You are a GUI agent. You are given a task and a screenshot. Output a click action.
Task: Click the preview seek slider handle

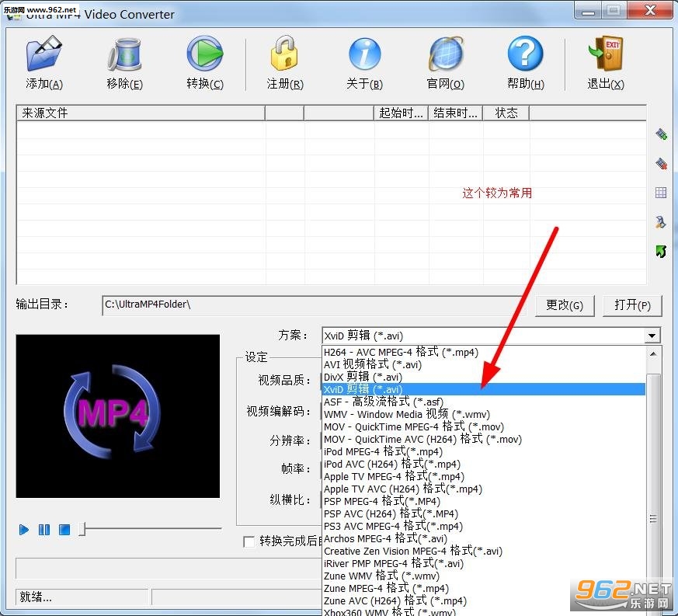tap(83, 529)
